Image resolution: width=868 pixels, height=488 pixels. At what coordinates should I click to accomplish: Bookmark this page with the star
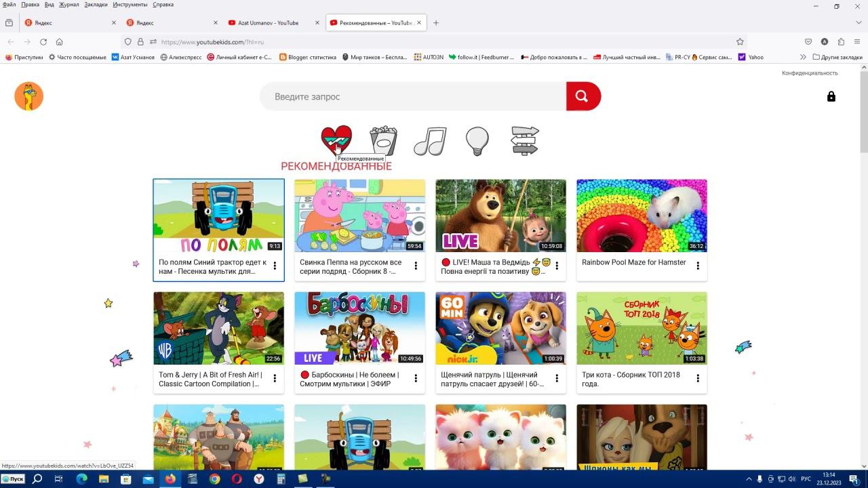(x=740, y=42)
